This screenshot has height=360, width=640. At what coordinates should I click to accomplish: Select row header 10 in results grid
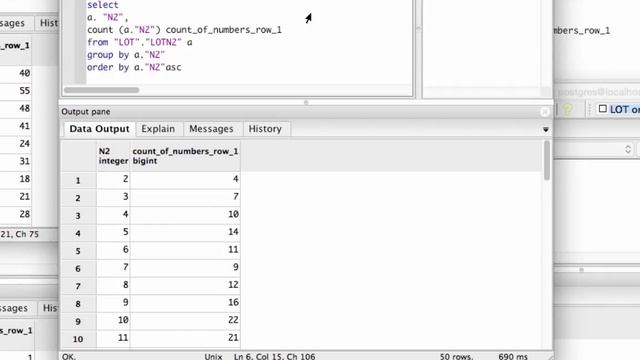click(78, 339)
